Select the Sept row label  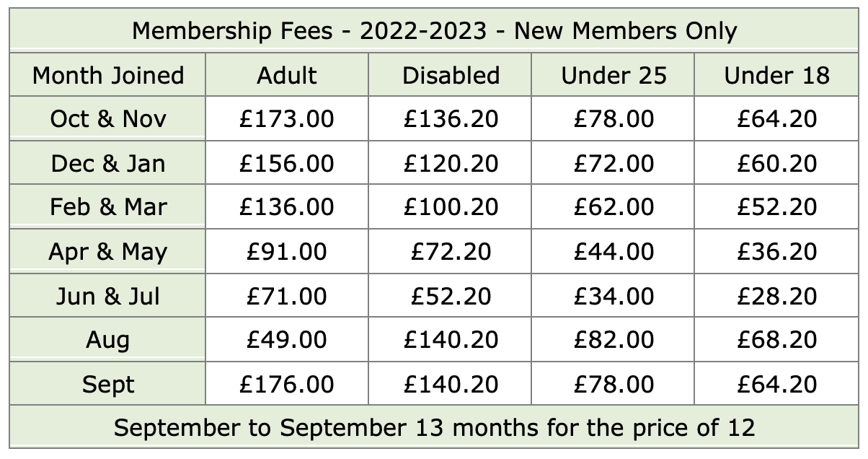point(108,384)
